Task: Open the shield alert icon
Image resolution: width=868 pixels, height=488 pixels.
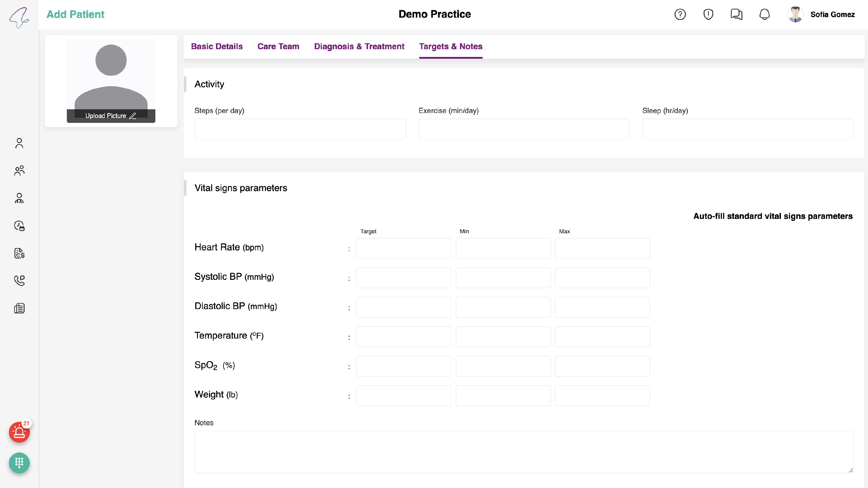Action: tap(708, 14)
